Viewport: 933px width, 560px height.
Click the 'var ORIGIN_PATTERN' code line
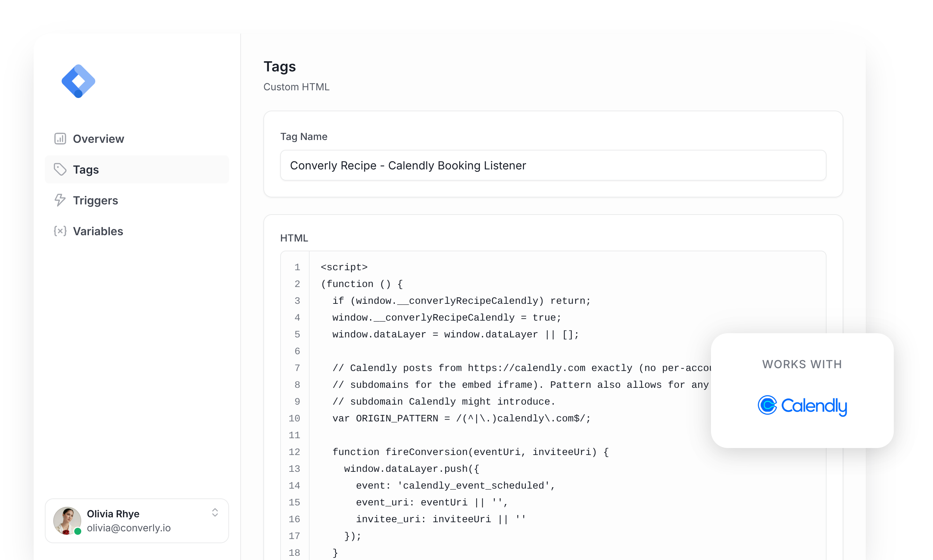[x=461, y=418]
